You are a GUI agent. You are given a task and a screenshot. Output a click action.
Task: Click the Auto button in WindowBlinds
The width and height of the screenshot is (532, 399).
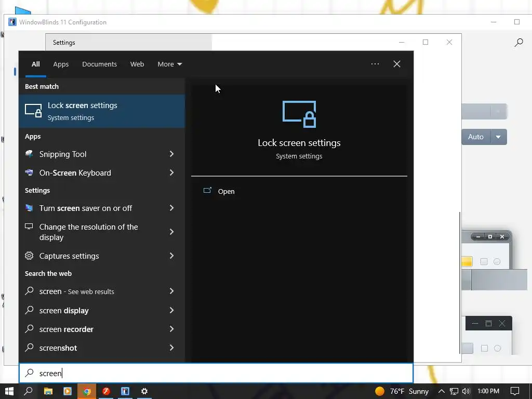[476, 137]
